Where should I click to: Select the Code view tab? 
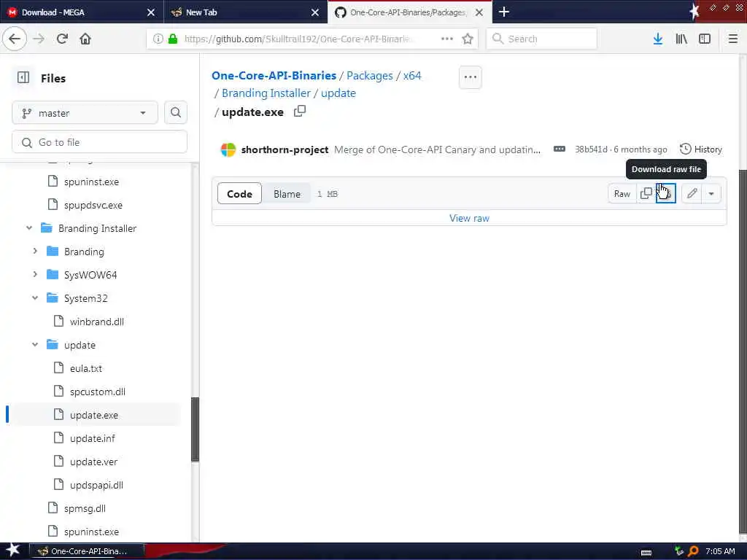[239, 194]
